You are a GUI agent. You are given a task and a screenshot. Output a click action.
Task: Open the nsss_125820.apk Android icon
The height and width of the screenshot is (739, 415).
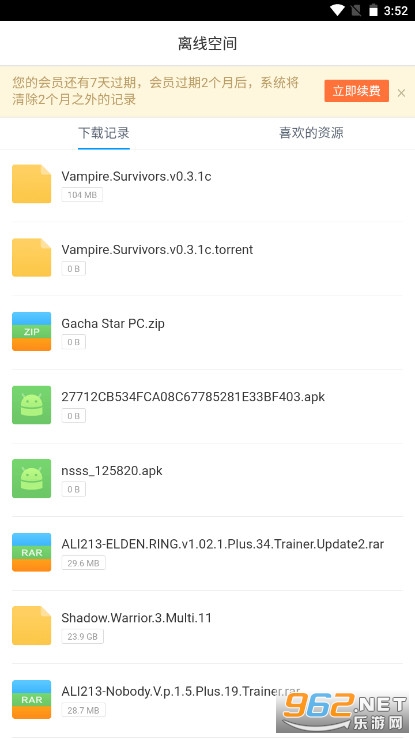pyautogui.click(x=32, y=478)
